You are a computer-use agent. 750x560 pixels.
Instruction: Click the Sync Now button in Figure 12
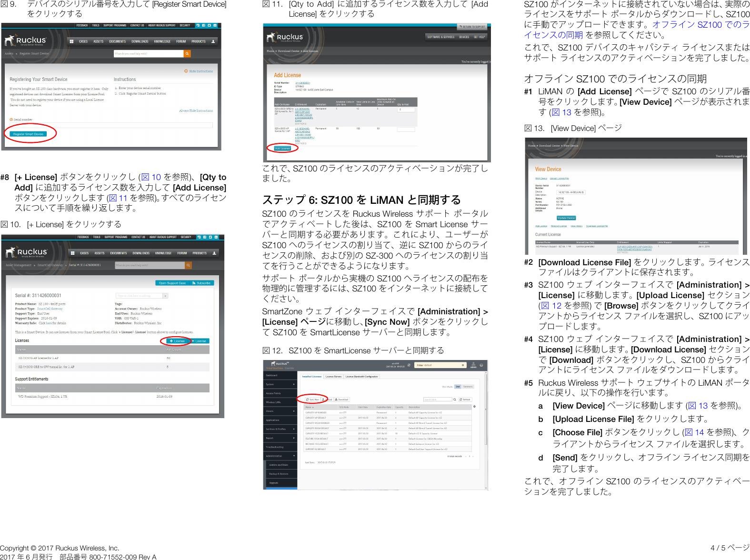(313, 400)
